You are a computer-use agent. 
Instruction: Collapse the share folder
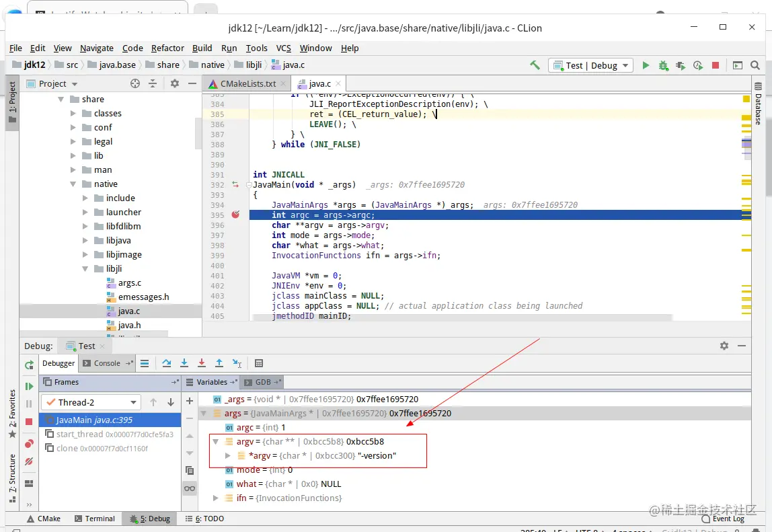click(x=61, y=99)
